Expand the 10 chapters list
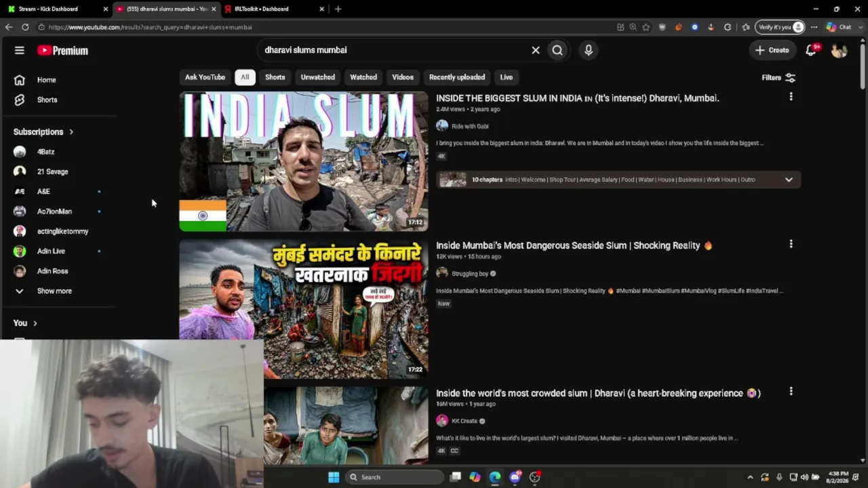This screenshot has height=488, width=868. click(x=789, y=180)
